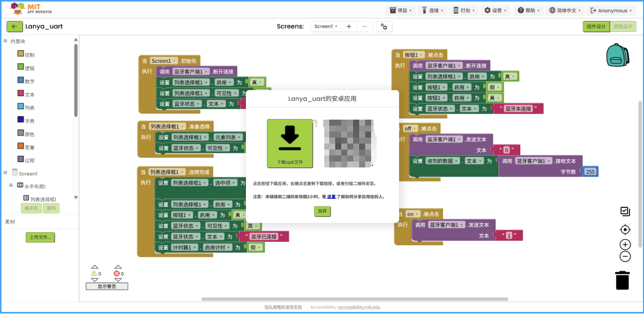The image size is (644, 314).
Task: Open the Anonymous account dropdown
Action: point(611,10)
